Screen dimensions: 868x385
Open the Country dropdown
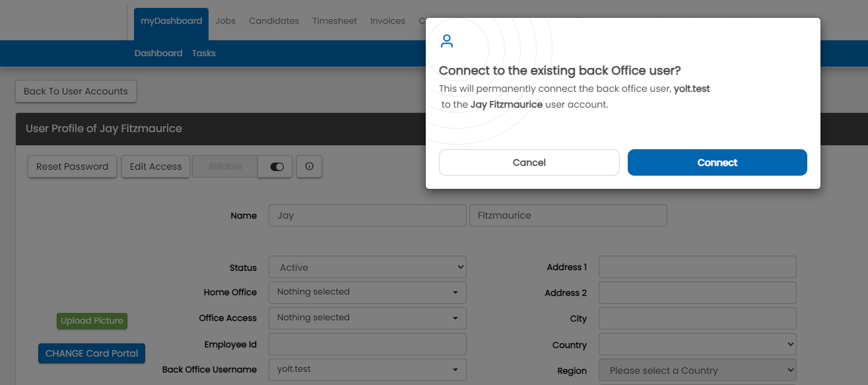click(x=697, y=344)
